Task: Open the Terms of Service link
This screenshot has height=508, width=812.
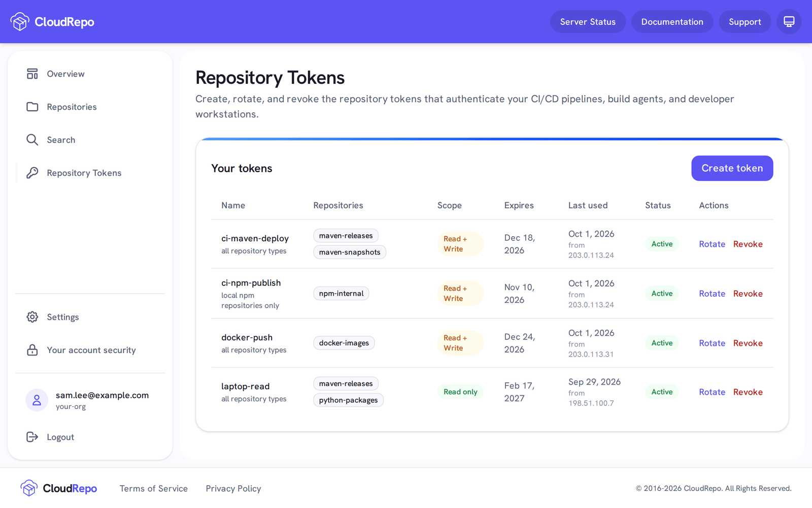Action: point(153,488)
